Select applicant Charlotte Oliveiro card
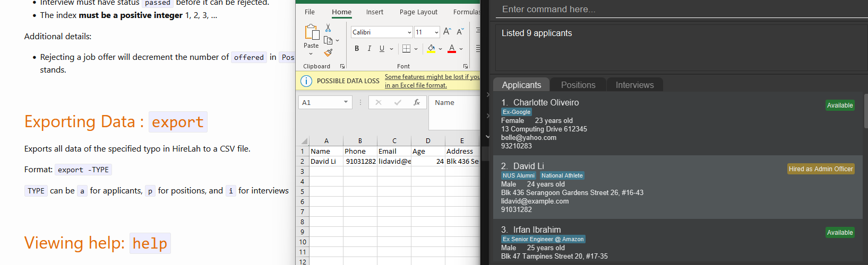 point(678,123)
